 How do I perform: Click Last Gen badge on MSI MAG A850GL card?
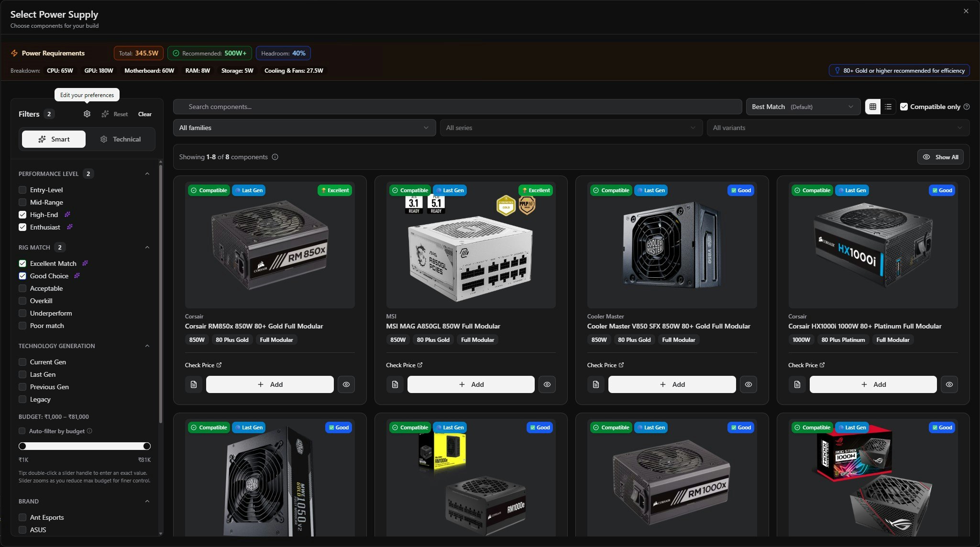coord(450,190)
